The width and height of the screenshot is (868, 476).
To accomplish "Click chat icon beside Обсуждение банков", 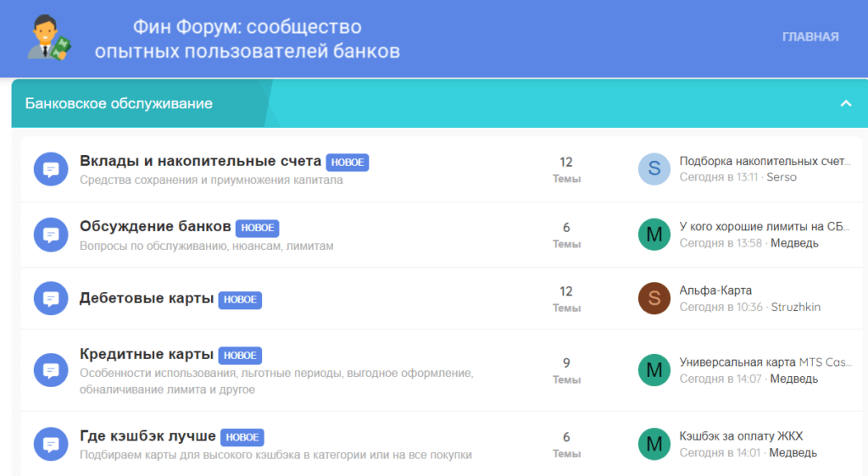I will [50, 235].
